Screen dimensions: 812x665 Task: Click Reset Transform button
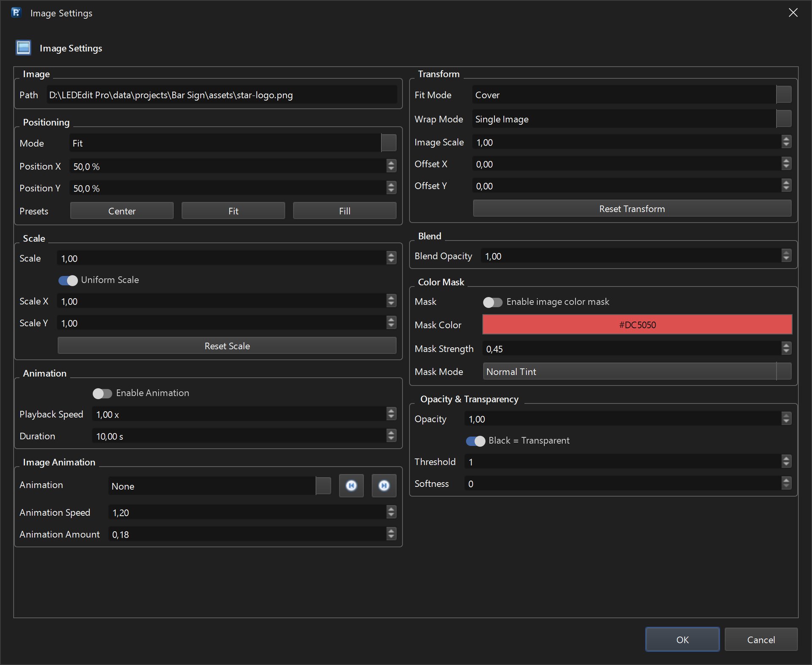(632, 209)
